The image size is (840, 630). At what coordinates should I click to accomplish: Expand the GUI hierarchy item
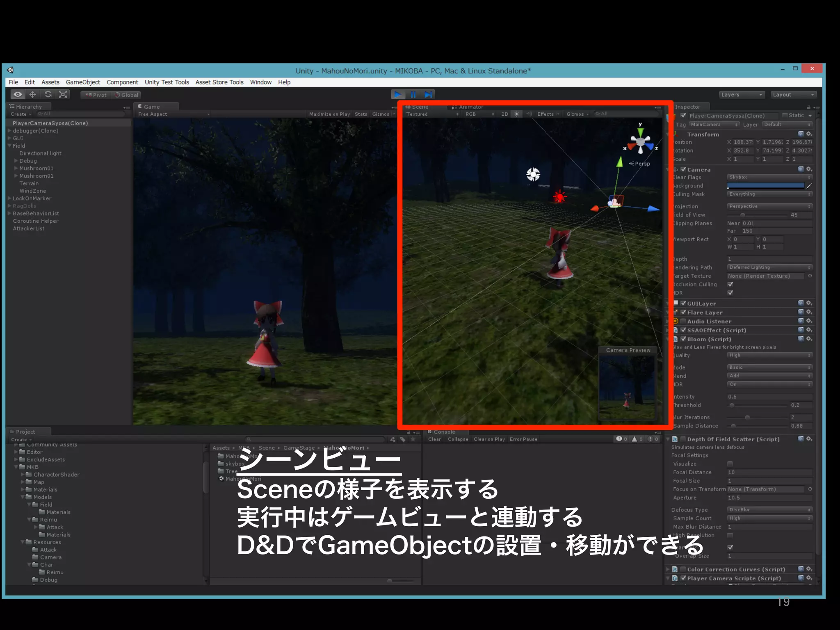tap(9, 138)
